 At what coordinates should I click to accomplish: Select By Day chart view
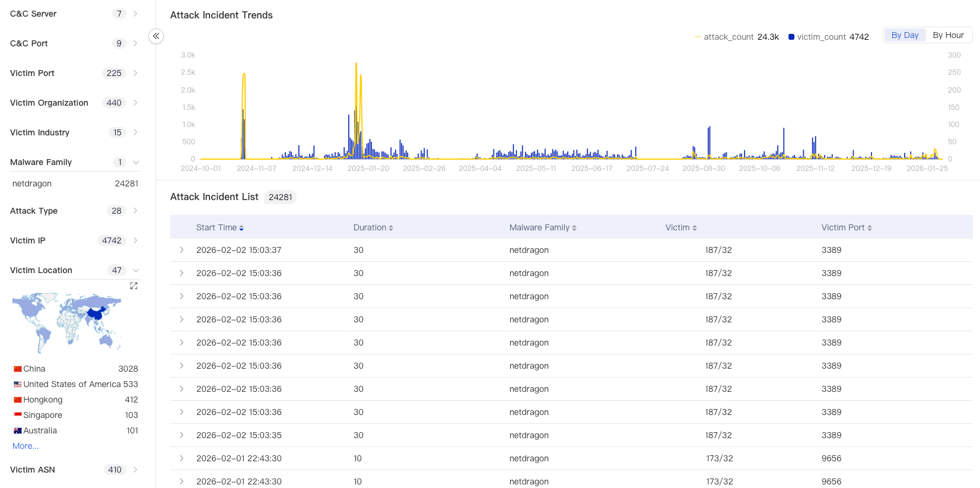point(905,35)
